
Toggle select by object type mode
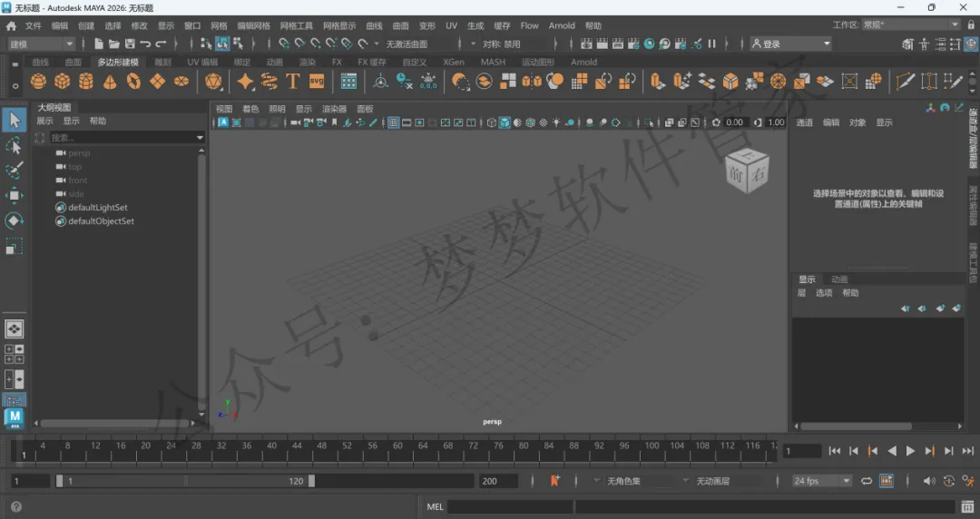click(222, 44)
